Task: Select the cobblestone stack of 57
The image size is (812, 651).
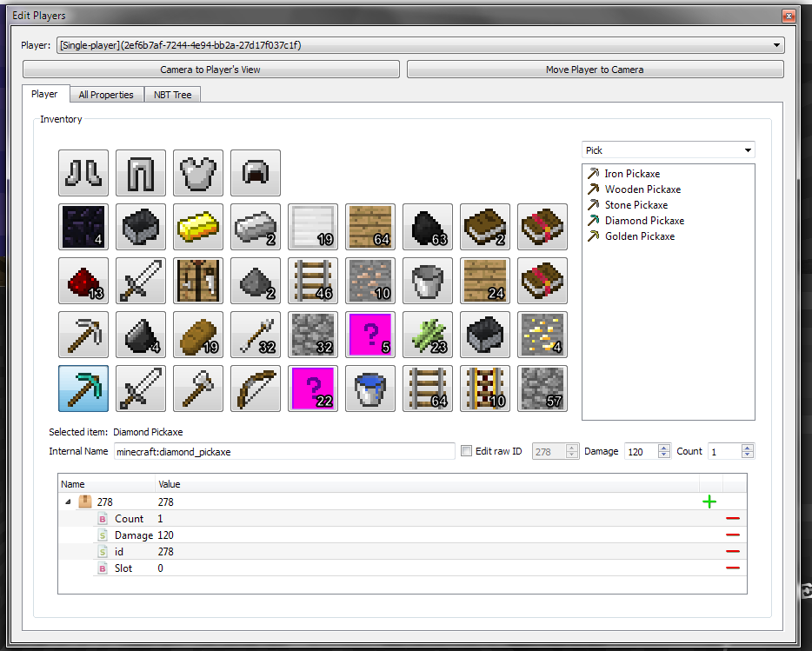Action: (542, 389)
